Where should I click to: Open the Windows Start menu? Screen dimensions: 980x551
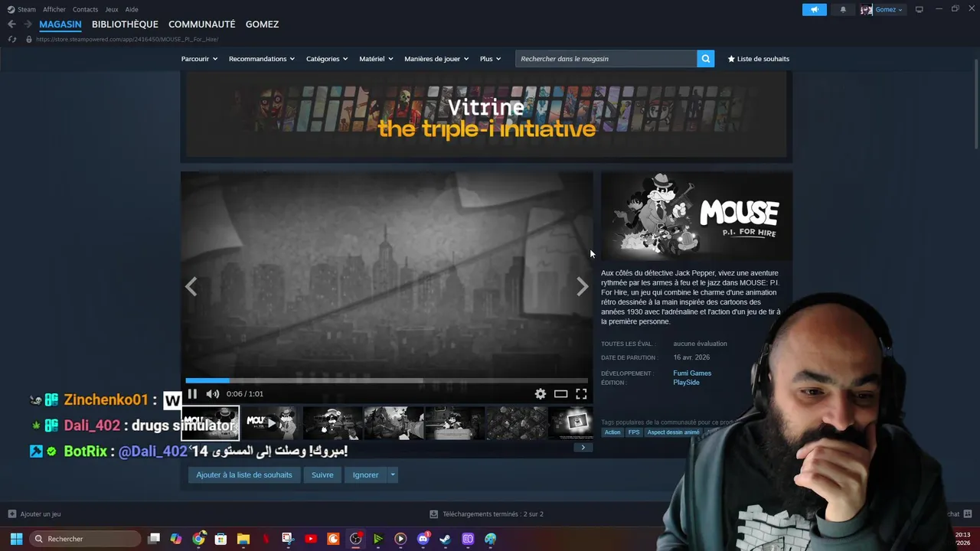(16, 539)
